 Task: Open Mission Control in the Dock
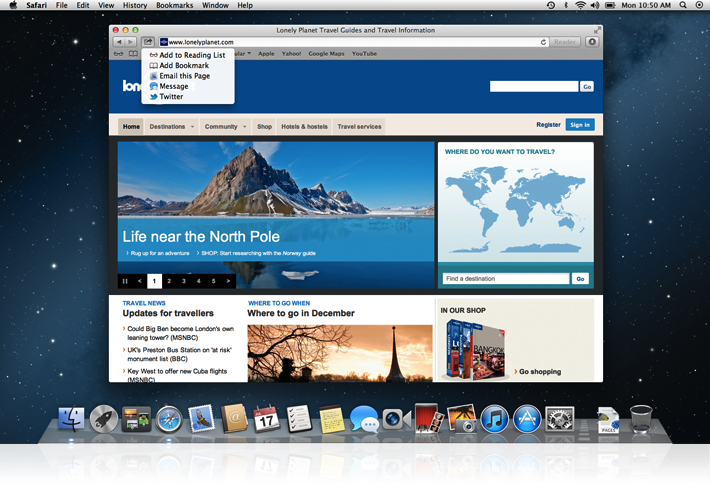pos(136,418)
